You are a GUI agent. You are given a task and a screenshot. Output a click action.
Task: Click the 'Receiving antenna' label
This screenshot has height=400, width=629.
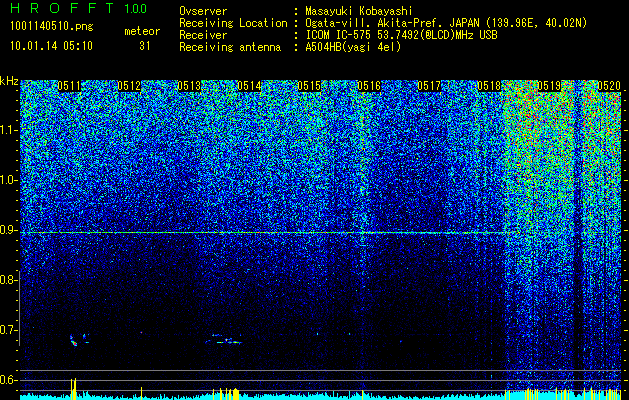click(230, 47)
